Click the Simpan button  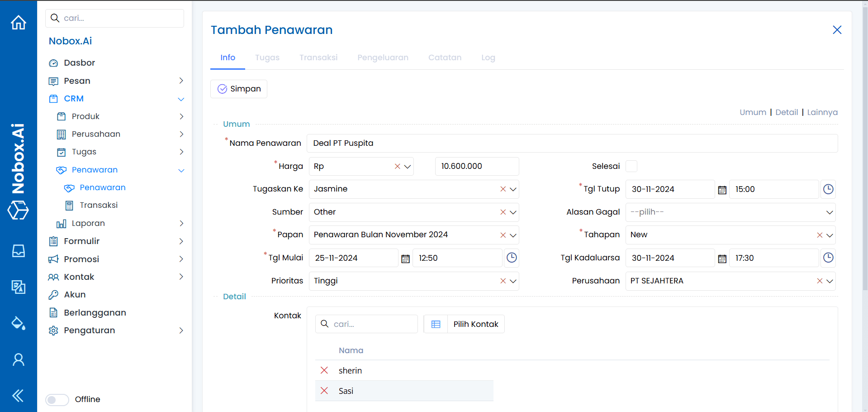[238, 89]
